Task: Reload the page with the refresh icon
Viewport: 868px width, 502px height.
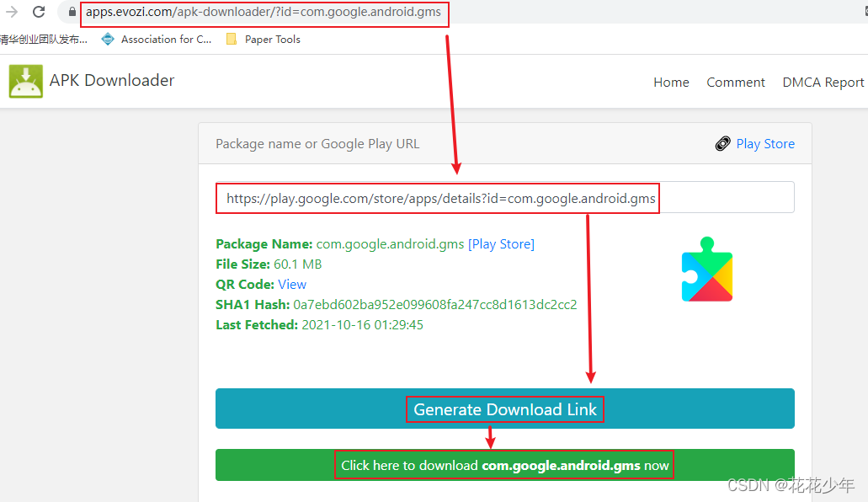Action: click(x=39, y=12)
